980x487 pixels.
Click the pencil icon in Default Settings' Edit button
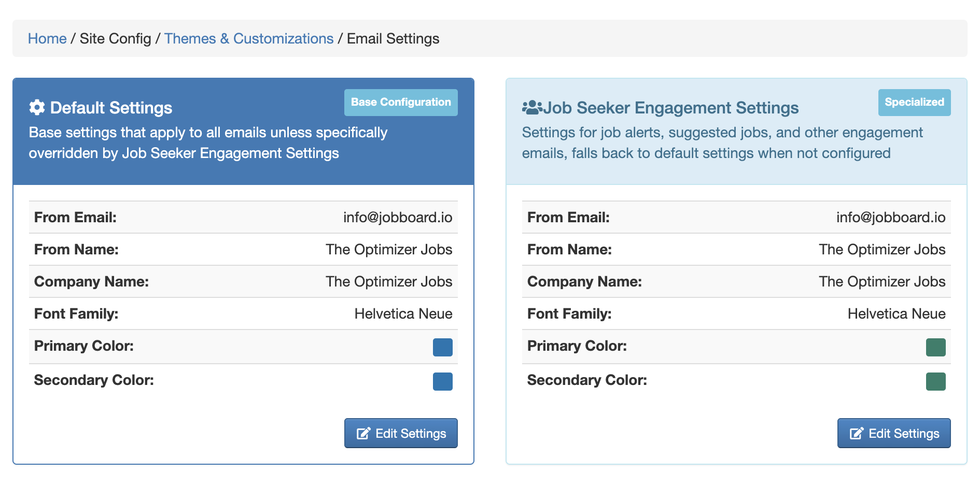363,434
